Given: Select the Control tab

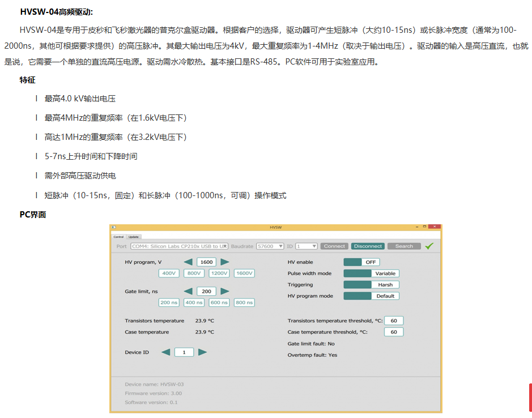Looking at the screenshot, I should tap(118, 237).
